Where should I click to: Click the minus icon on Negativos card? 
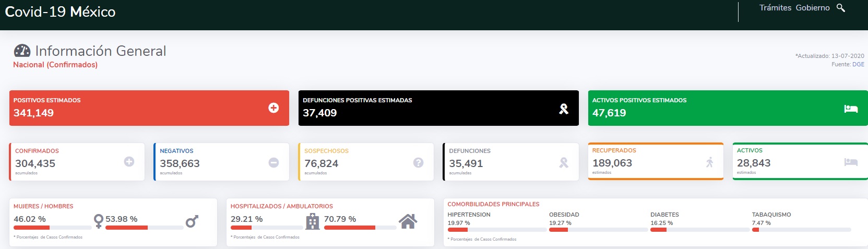click(274, 162)
